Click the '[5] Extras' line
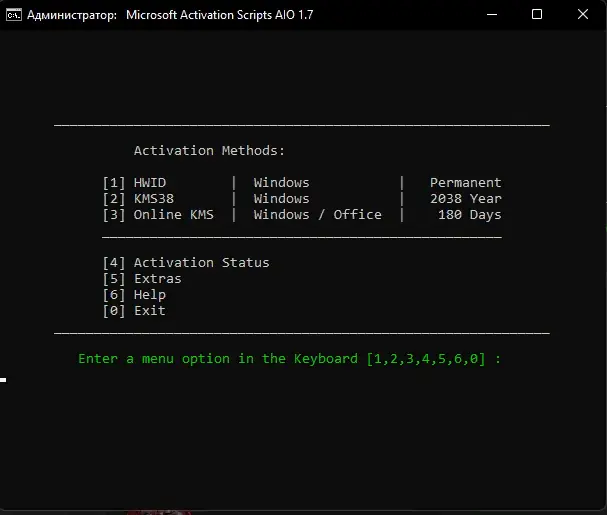This screenshot has height=515, width=607. point(142,279)
